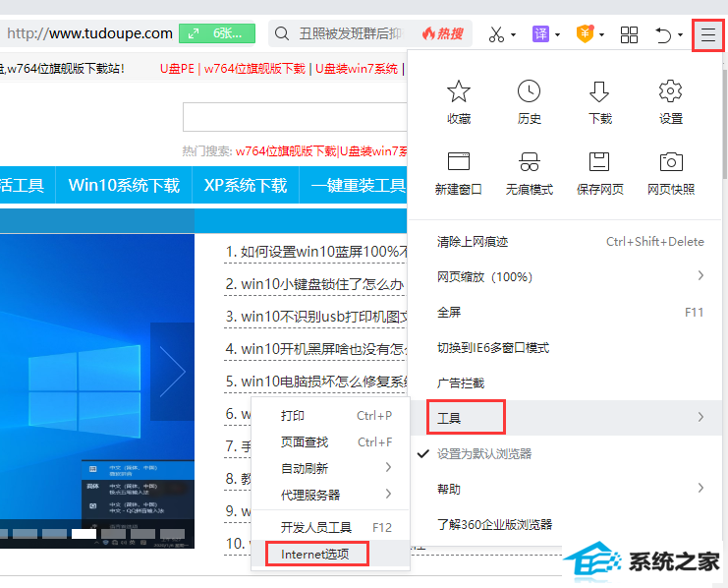Take a webpage snapshot (网页快照) camera icon
This screenshot has height=588, width=728.
(x=670, y=162)
